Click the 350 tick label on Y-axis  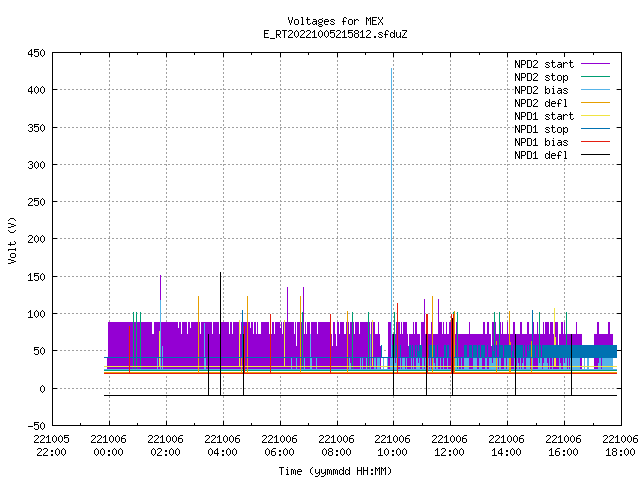(36, 128)
